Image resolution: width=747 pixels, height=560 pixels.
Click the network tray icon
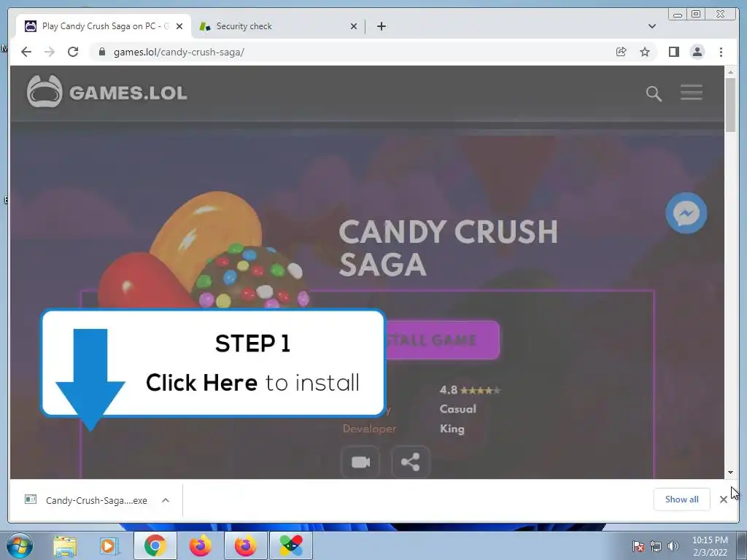656,546
